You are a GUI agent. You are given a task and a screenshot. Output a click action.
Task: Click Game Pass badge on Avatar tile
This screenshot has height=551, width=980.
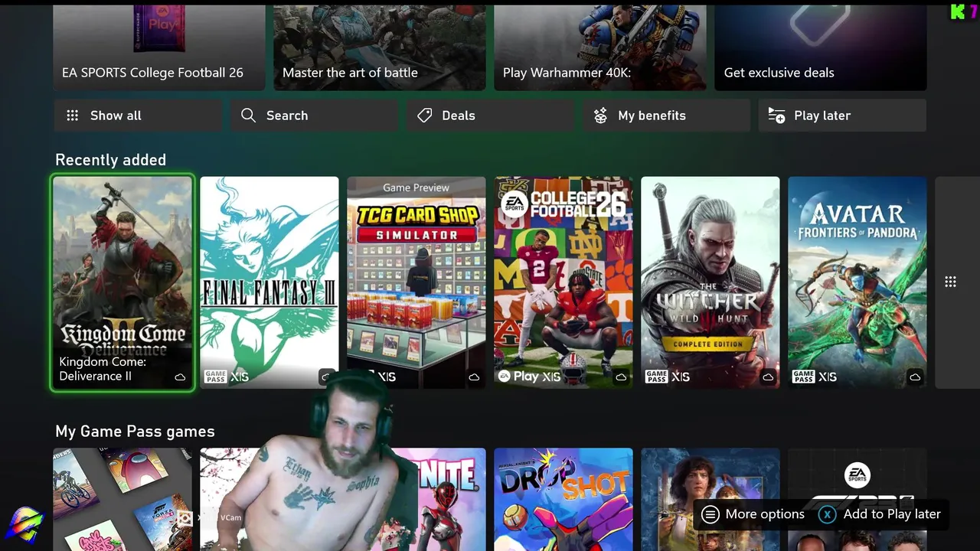[804, 377]
